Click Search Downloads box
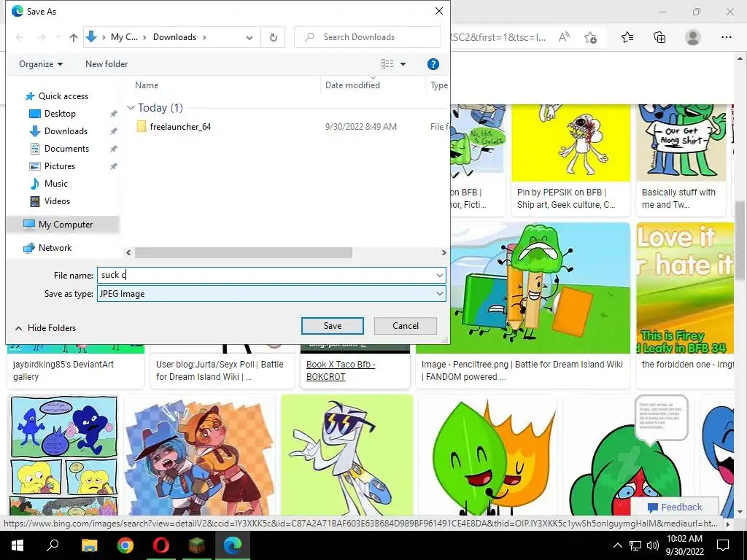Screen dimensions: 747x560 point(368,37)
